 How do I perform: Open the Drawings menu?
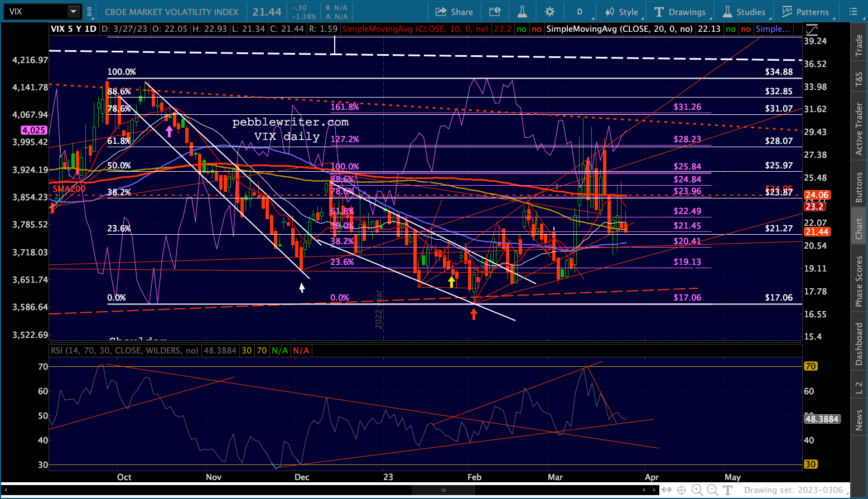[x=680, y=12]
